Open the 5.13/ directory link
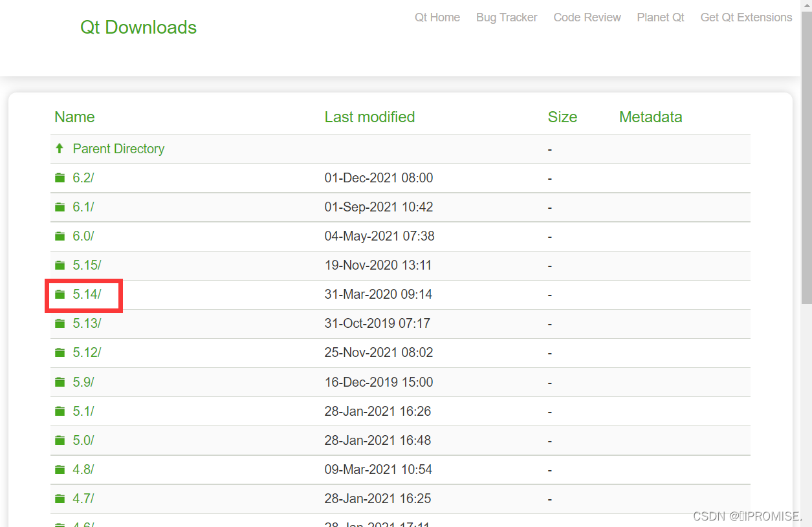The width and height of the screenshot is (812, 527). click(87, 323)
